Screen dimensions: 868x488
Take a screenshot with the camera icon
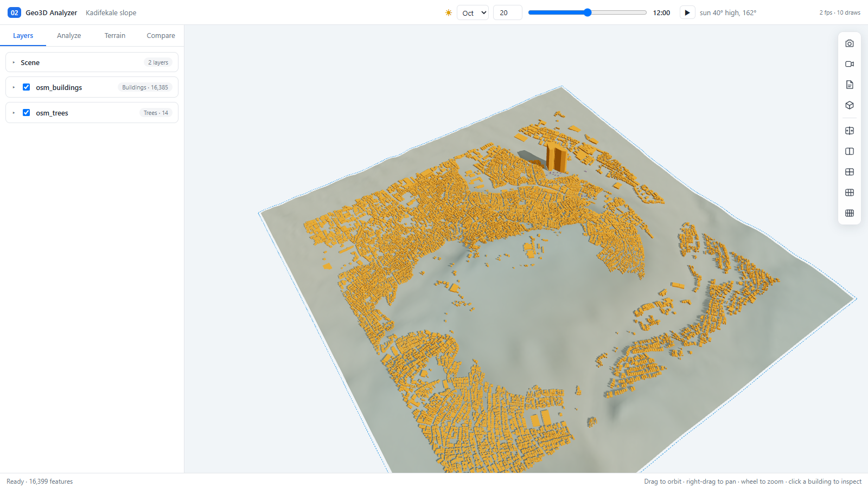point(850,43)
